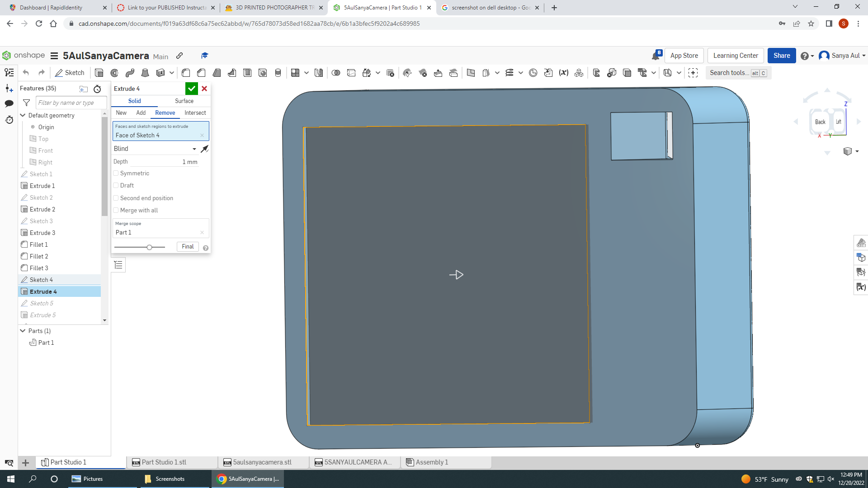Open the rollback bar timer icon
The height and width of the screenshot is (488, 868).
click(x=97, y=89)
